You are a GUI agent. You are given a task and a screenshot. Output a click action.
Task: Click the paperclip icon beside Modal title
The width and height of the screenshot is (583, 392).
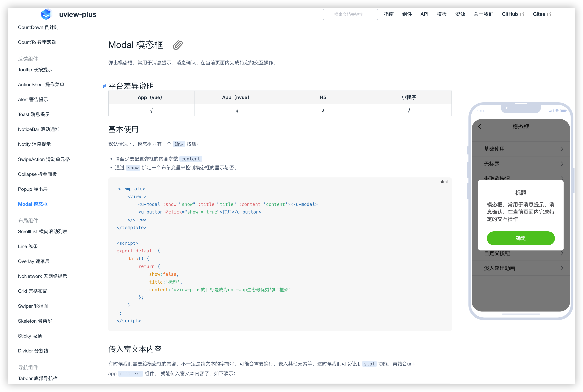[x=178, y=45]
